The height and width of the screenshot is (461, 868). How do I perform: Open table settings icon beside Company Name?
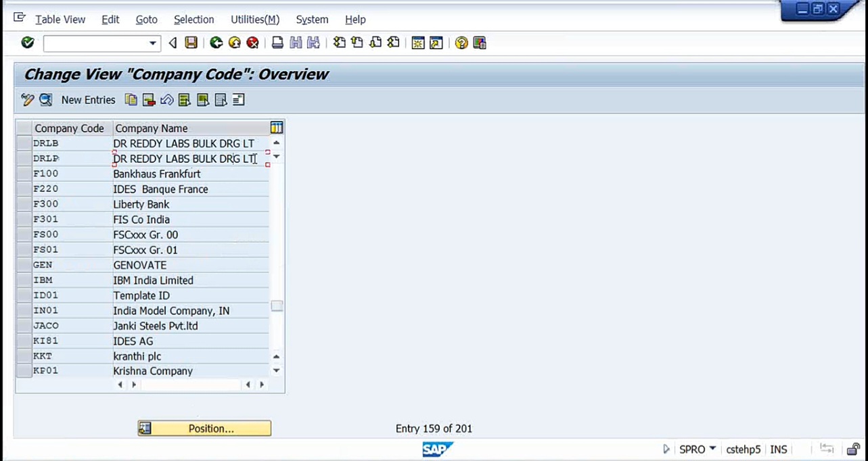pyautogui.click(x=276, y=128)
